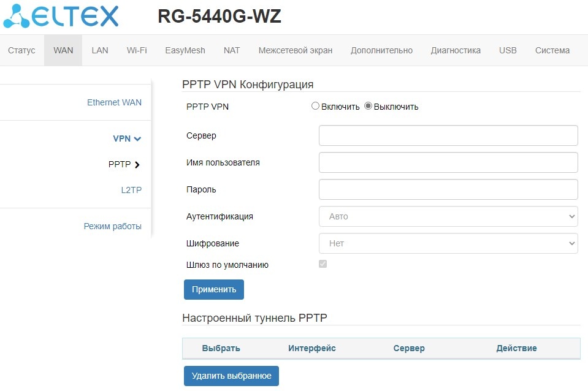Click the Имя пользователя input field
The image size is (588, 391).
pos(448,162)
